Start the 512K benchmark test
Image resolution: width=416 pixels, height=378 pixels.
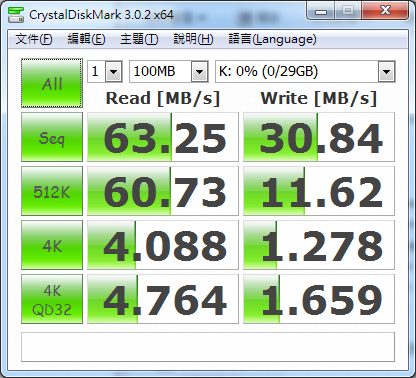coord(52,191)
